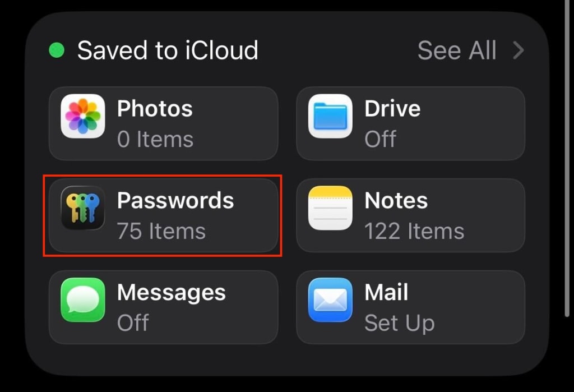Tap Off status under Messages
574x392 pixels.
click(x=133, y=323)
